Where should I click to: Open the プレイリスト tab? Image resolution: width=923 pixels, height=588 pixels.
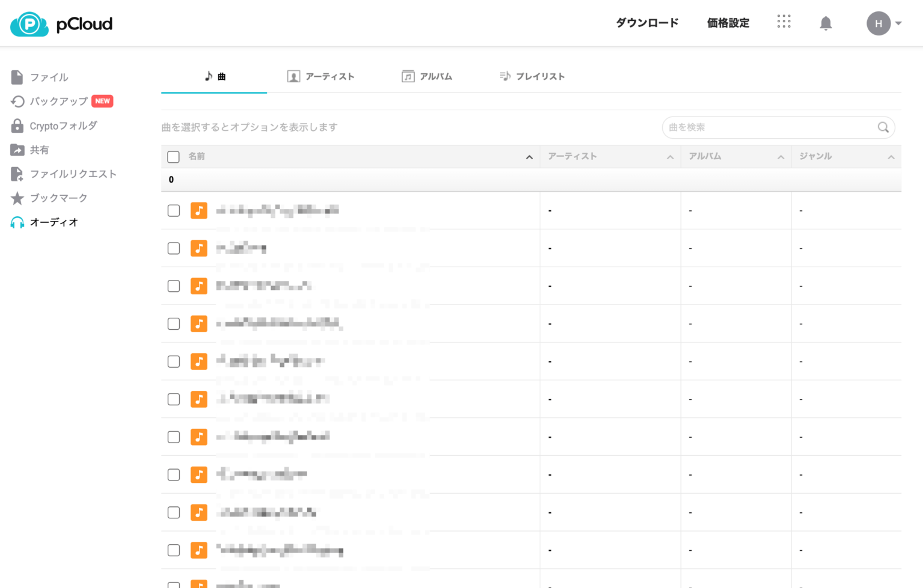pyautogui.click(x=532, y=76)
